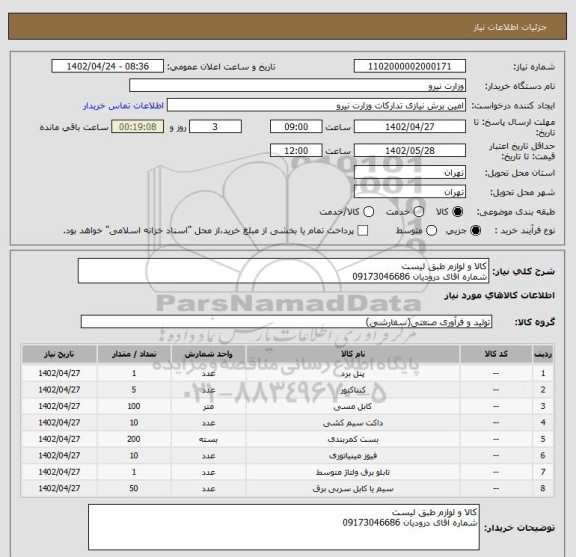Click the تاریخ نیاز column header
The image size is (576, 557).
coord(59,354)
